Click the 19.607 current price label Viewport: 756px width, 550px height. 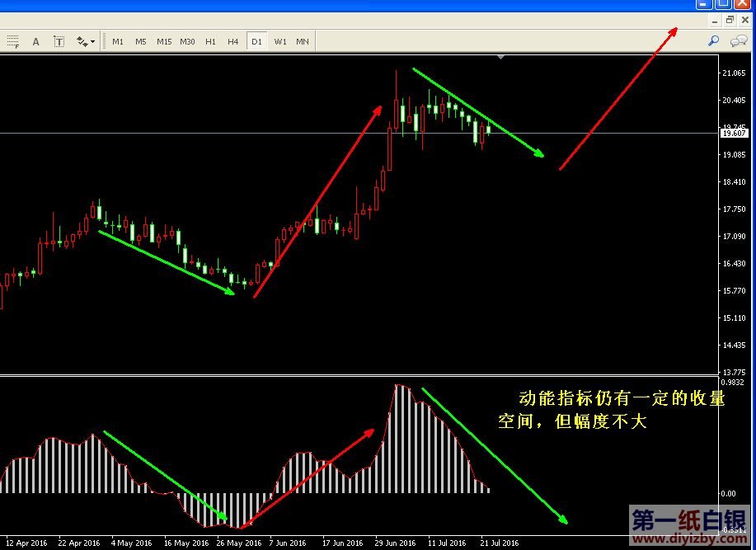pyautogui.click(x=734, y=133)
